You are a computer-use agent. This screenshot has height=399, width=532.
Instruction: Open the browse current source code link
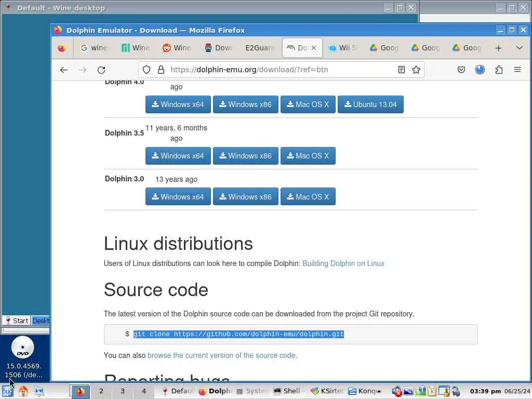click(x=221, y=355)
